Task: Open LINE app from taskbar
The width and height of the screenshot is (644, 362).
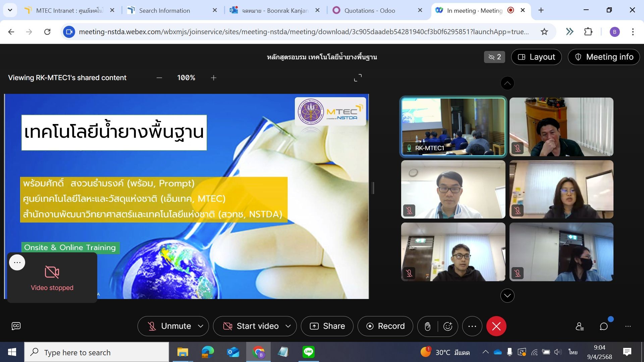Action: click(x=308, y=352)
